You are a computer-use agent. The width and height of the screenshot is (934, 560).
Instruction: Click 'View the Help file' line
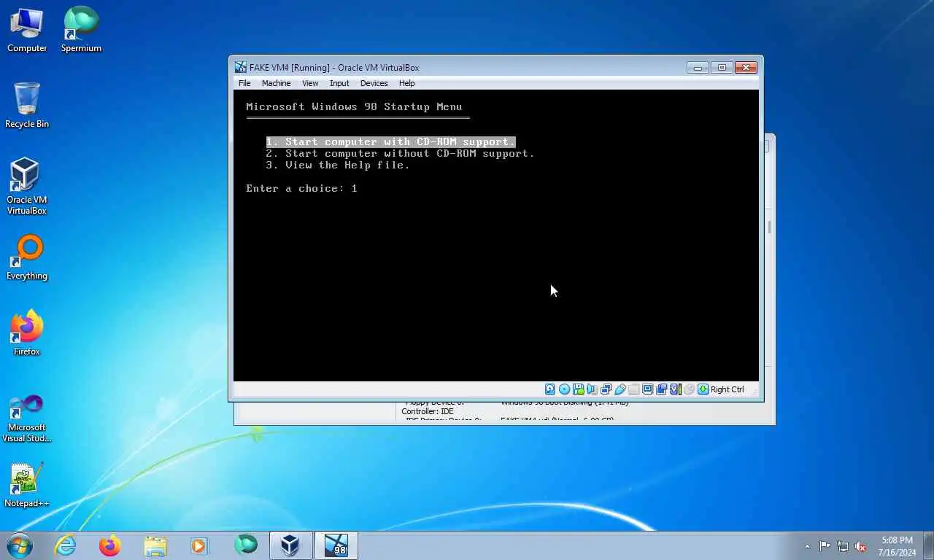pyautogui.click(x=338, y=165)
